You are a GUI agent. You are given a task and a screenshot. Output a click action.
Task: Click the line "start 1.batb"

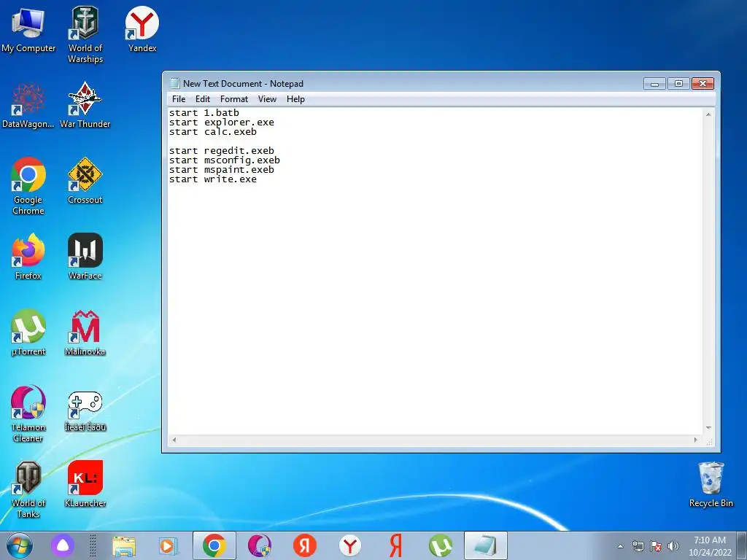point(204,113)
